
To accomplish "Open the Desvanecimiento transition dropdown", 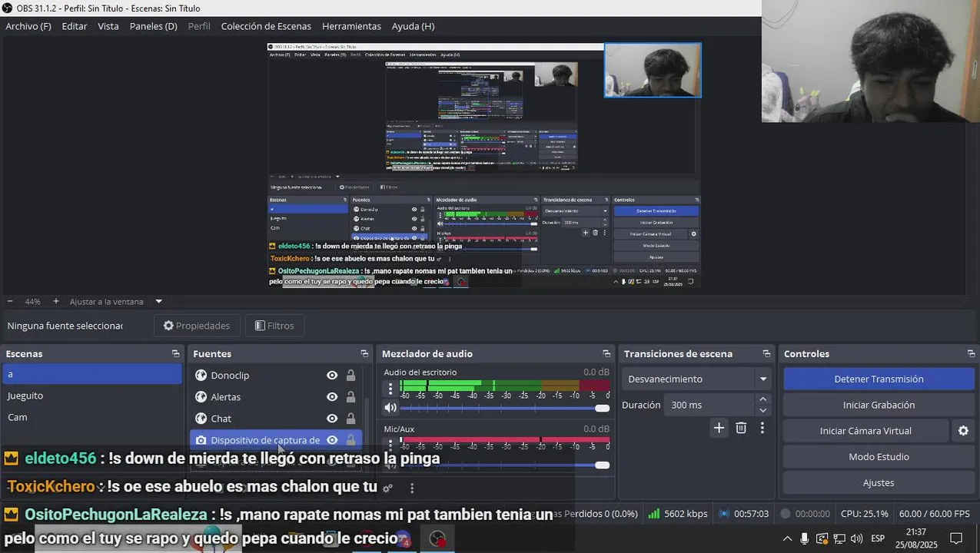I will pyautogui.click(x=696, y=379).
